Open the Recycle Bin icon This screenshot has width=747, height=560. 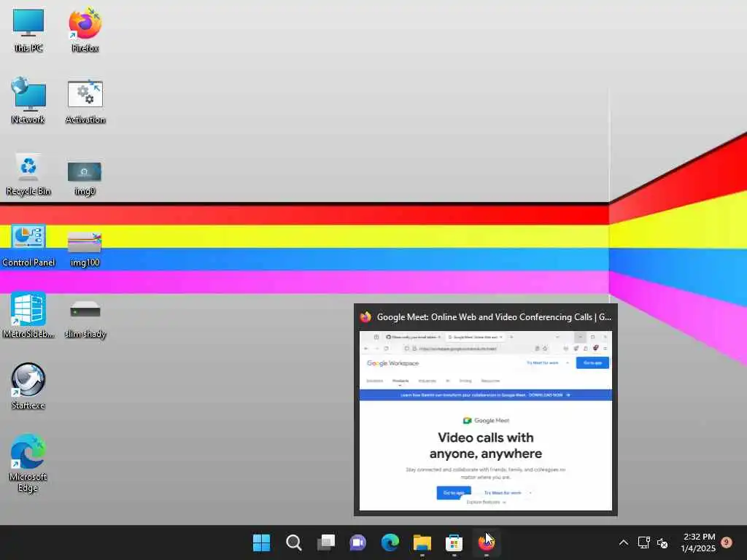pyautogui.click(x=28, y=174)
